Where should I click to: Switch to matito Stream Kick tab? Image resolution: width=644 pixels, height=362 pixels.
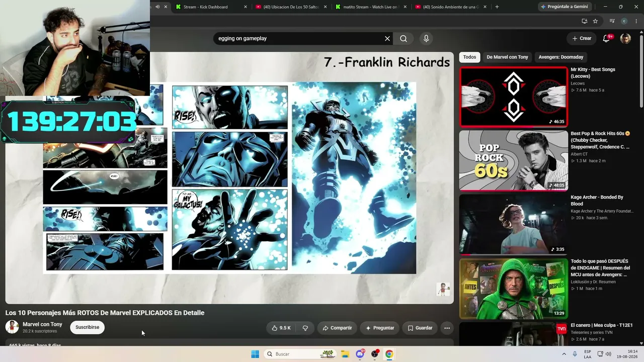point(371,7)
